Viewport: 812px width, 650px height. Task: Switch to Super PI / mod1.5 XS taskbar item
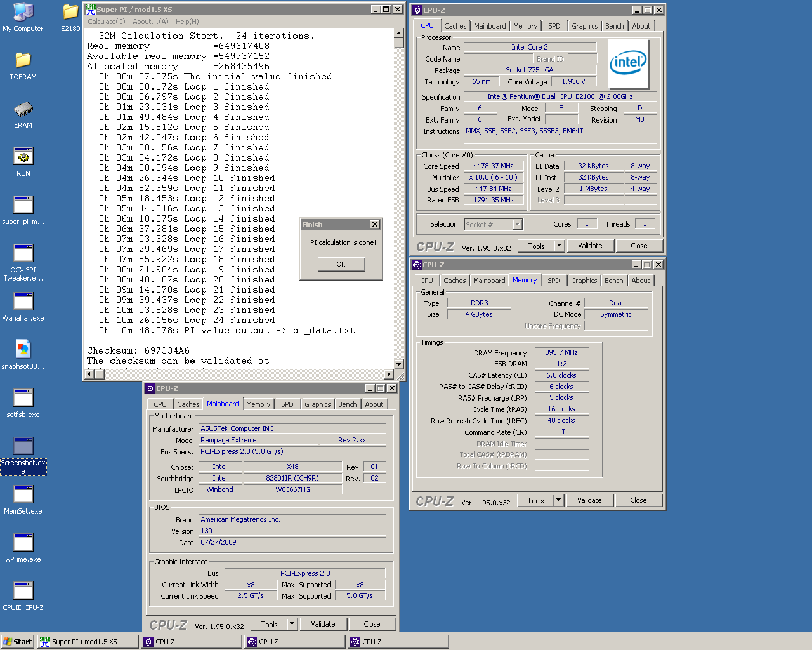pyautogui.click(x=88, y=642)
